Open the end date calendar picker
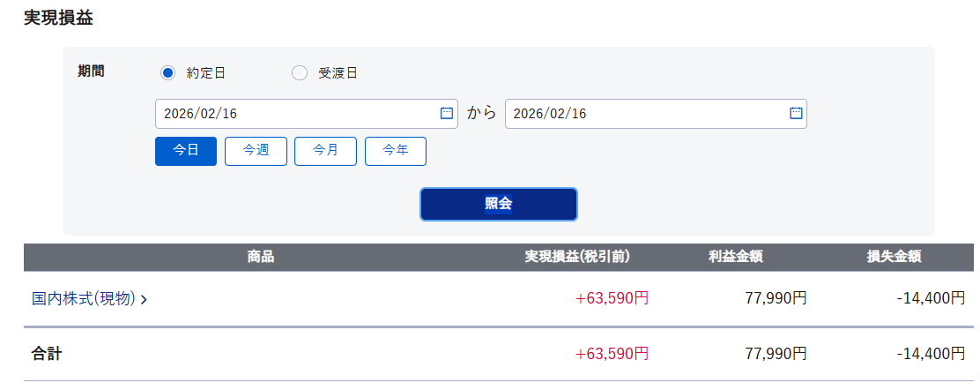Image resolution: width=980 pixels, height=390 pixels. (796, 114)
